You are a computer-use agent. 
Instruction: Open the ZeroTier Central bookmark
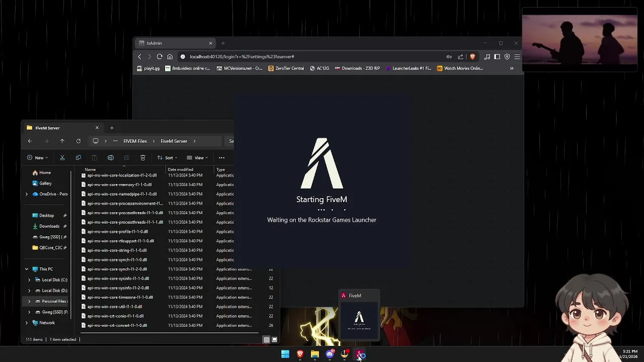[286, 68]
